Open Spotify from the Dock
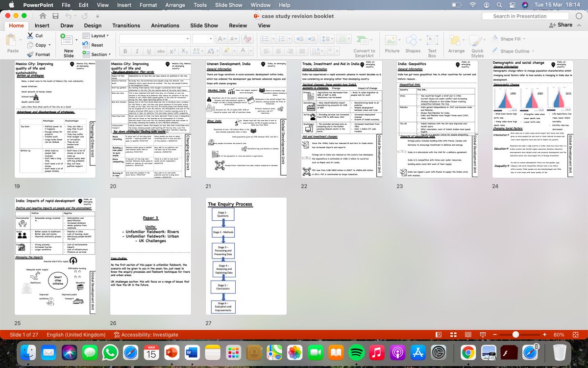 pyautogui.click(x=357, y=353)
